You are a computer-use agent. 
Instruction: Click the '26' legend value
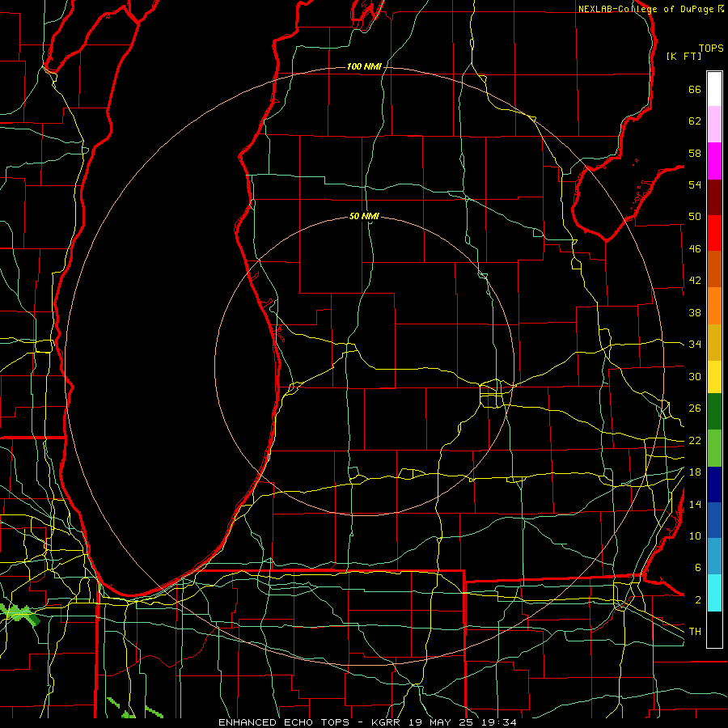coord(695,408)
